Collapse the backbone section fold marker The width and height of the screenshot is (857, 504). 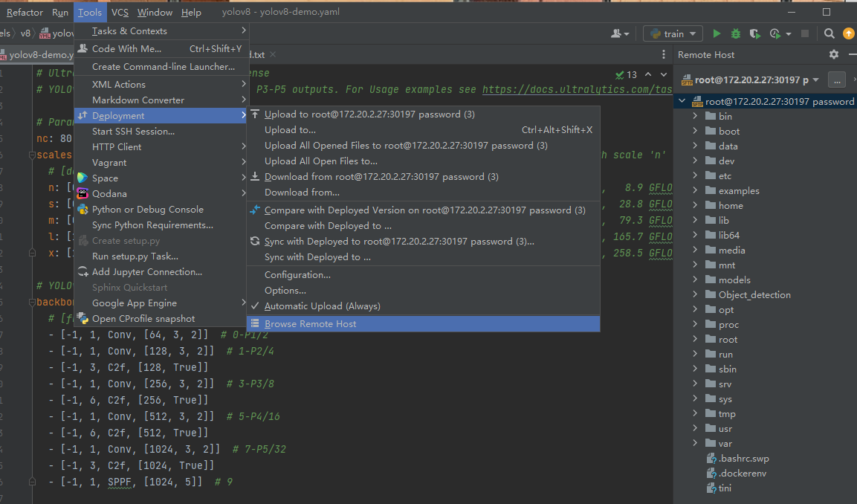click(32, 303)
